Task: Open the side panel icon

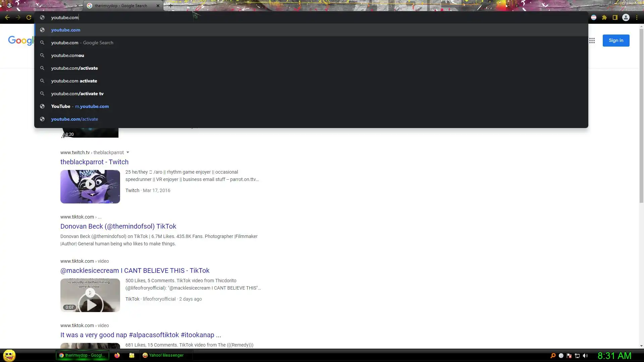Action: click(x=615, y=17)
